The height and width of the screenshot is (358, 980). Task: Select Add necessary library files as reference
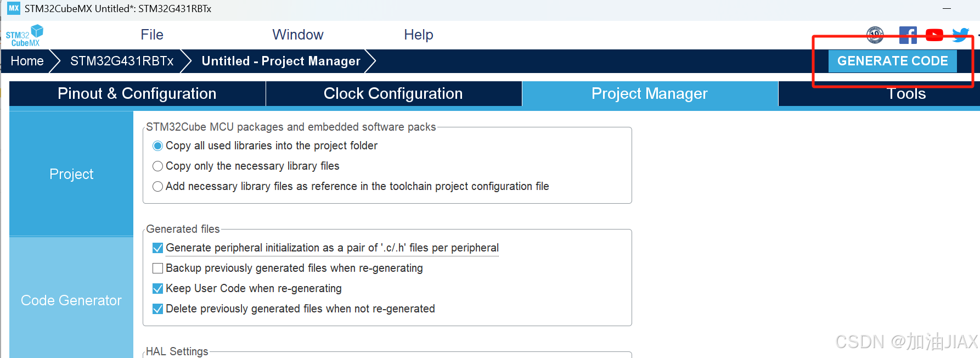point(157,186)
